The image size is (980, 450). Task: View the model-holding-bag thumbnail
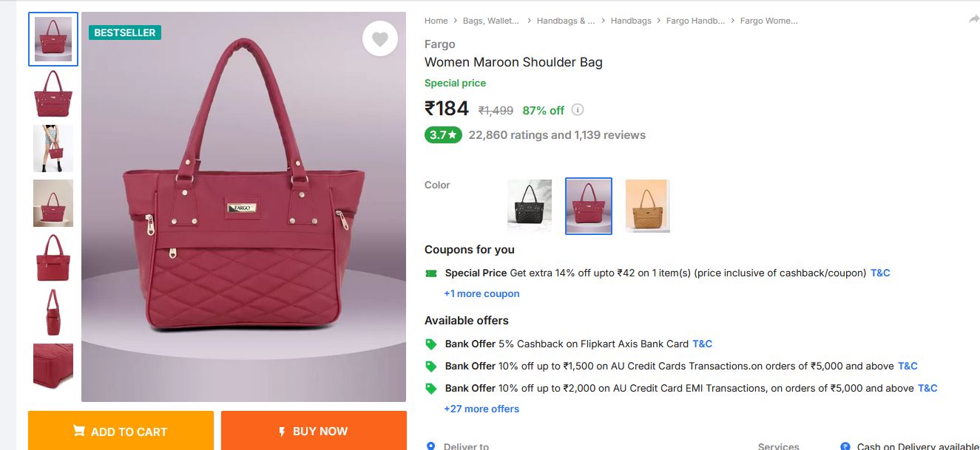pyautogui.click(x=53, y=149)
